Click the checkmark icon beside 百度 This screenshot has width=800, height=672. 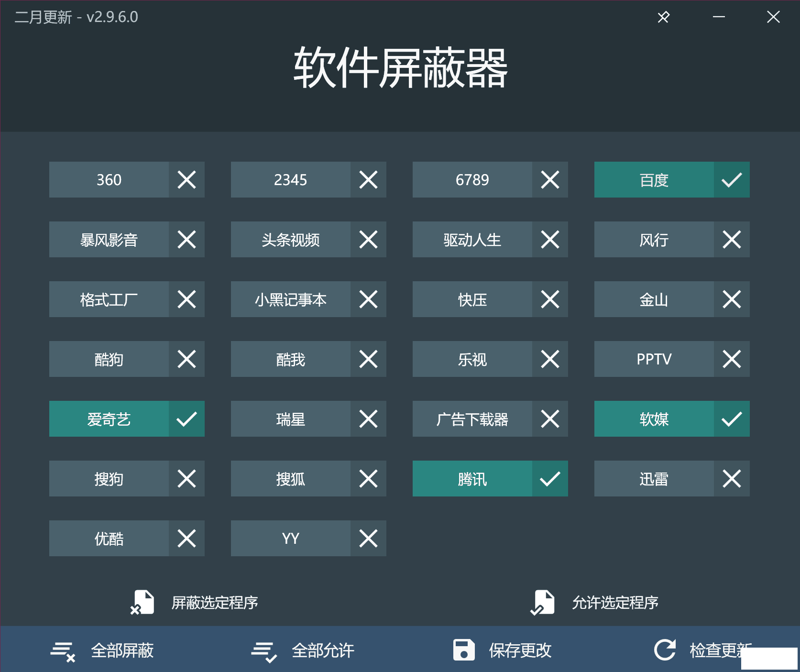tap(732, 180)
